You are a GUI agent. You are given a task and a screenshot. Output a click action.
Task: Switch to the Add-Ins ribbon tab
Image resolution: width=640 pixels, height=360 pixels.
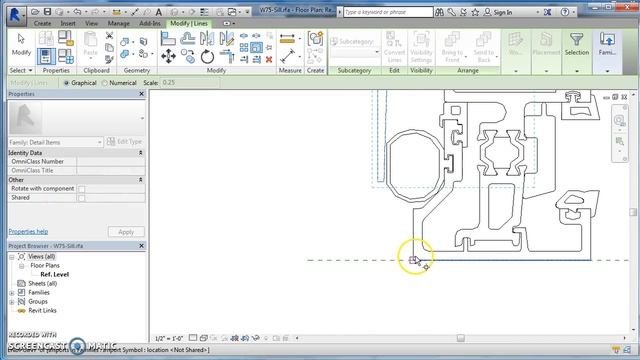(x=150, y=23)
